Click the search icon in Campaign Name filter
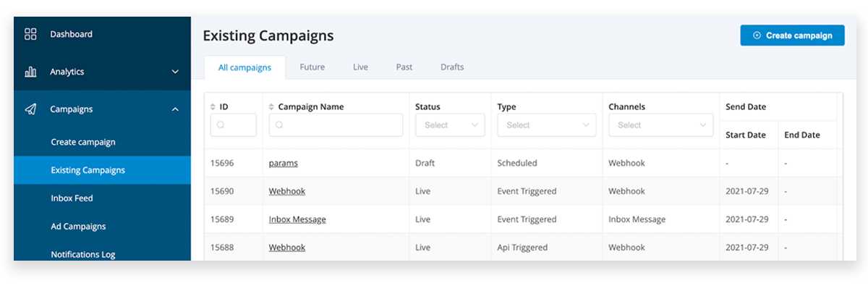The height and width of the screenshot is (299, 868). pos(279,125)
